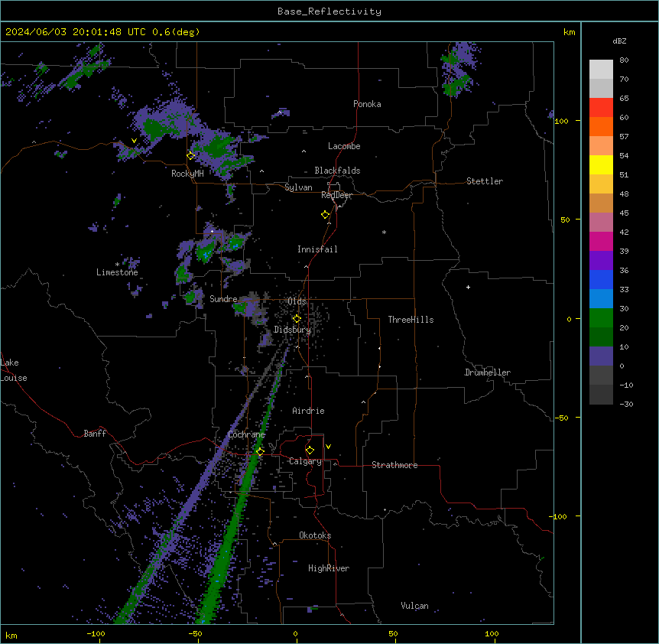This screenshot has height=644, width=659.
Task: Click the white plus marker north of Drumheller
Action: coord(468,287)
